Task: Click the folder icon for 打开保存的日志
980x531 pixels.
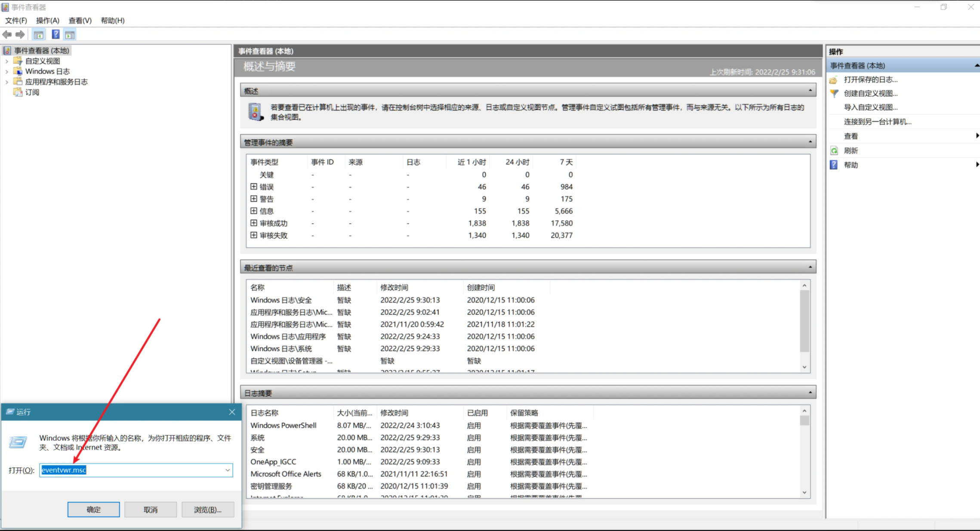Action: 834,80
